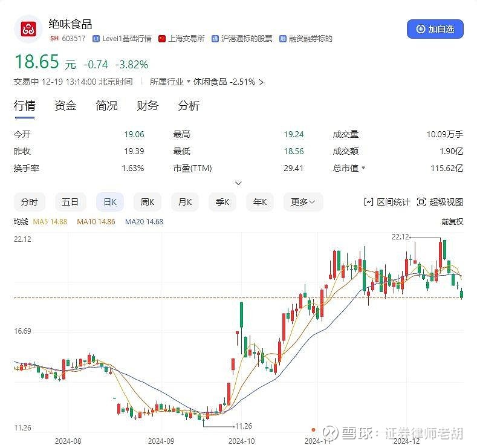Select the 周K chart view
This screenshot has height=448, width=477.
coord(148,202)
